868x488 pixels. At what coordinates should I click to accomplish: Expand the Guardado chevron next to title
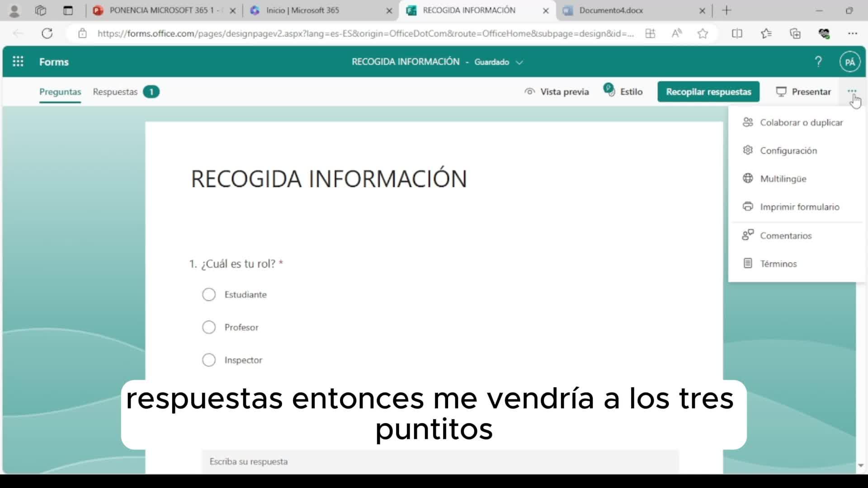point(519,62)
